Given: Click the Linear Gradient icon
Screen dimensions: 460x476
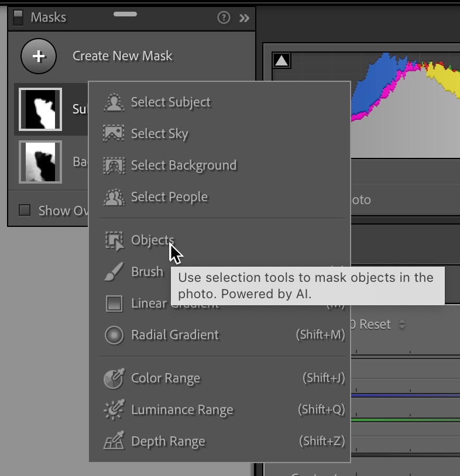Looking at the screenshot, I should coord(114,303).
